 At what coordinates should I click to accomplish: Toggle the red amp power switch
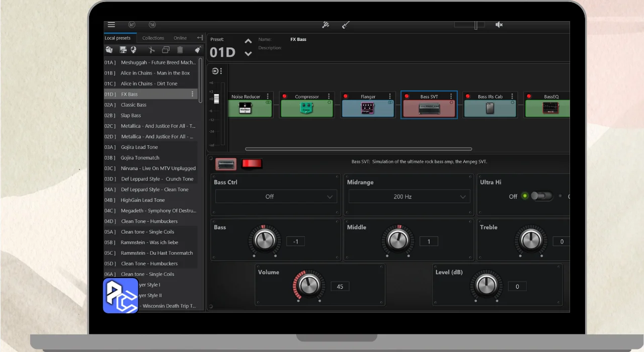(251, 164)
